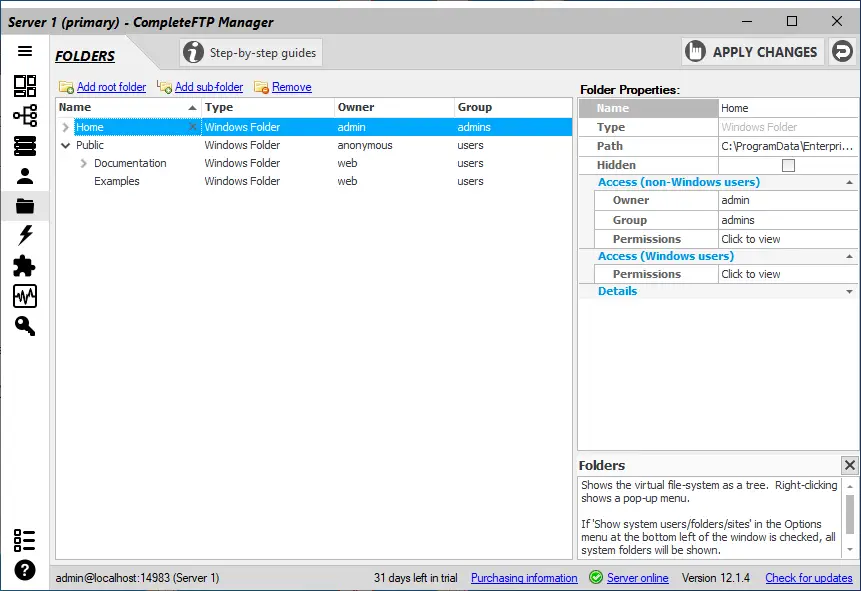Click the help text scrollbar thumb

tap(849, 514)
